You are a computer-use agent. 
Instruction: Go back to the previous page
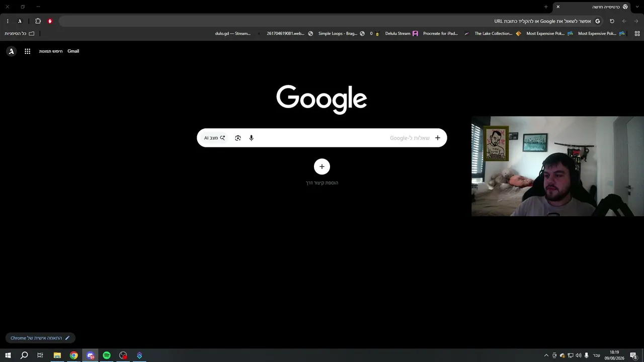[624, 21]
